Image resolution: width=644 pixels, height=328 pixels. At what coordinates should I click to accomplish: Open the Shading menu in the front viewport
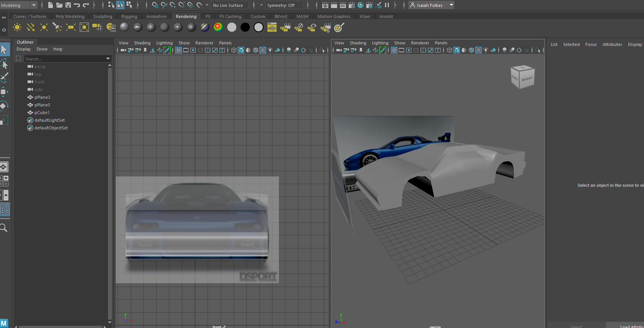point(142,43)
